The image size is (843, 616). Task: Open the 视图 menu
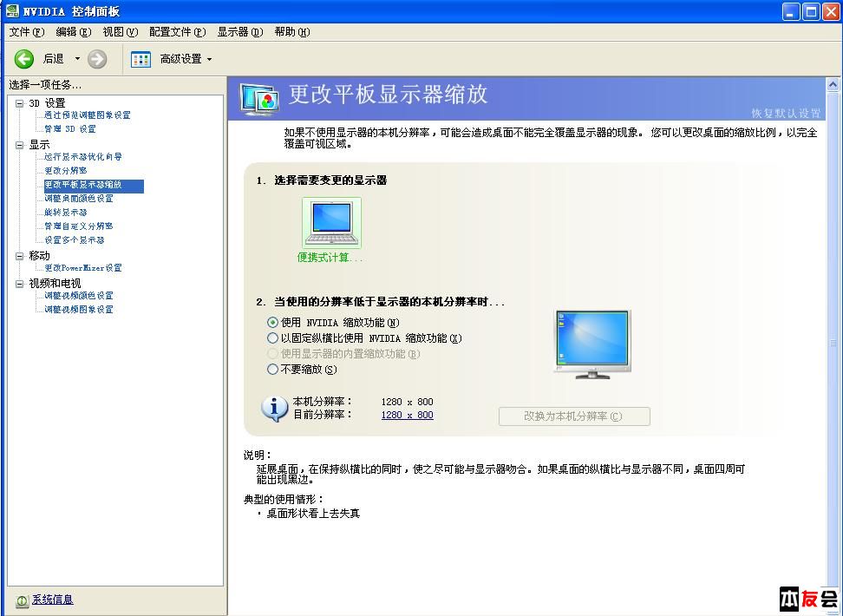click(x=121, y=32)
